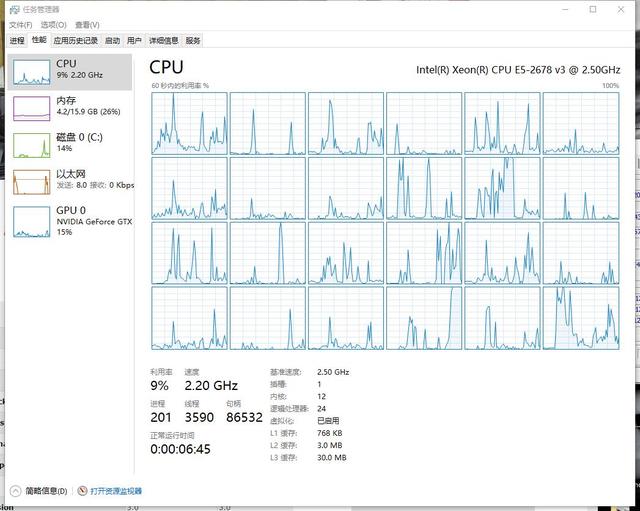Select 以太网 in the sidebar
640x511 pixels.
(70, 182)
